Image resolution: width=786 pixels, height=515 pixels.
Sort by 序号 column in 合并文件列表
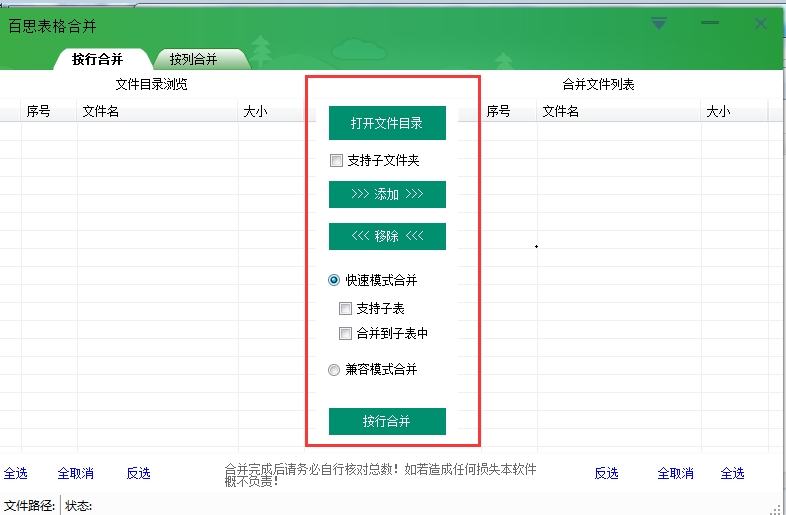click(509, 111)
